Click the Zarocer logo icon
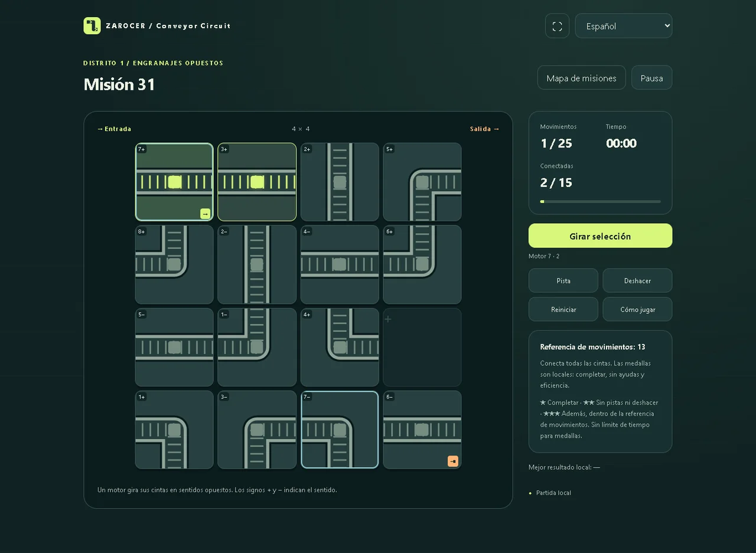Screen dimensions: 756x553 tap(92, 26)
